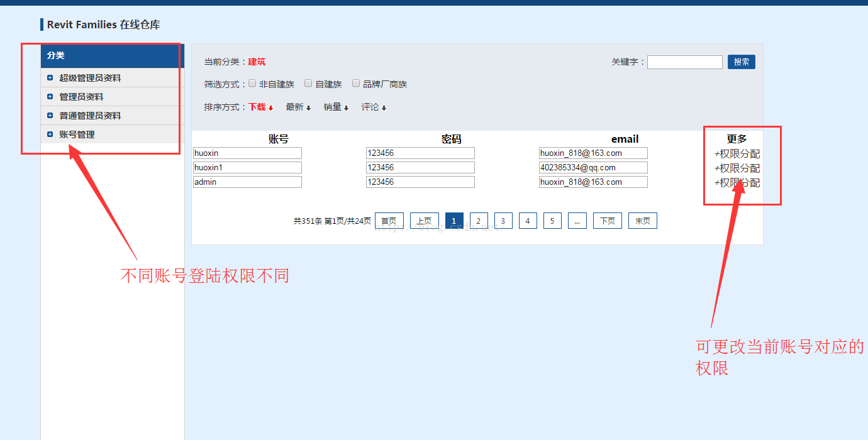Viewport: 868px width, 440px height.
Task: Open 权限分配 for huoxin row
Action: pos(737,154)
